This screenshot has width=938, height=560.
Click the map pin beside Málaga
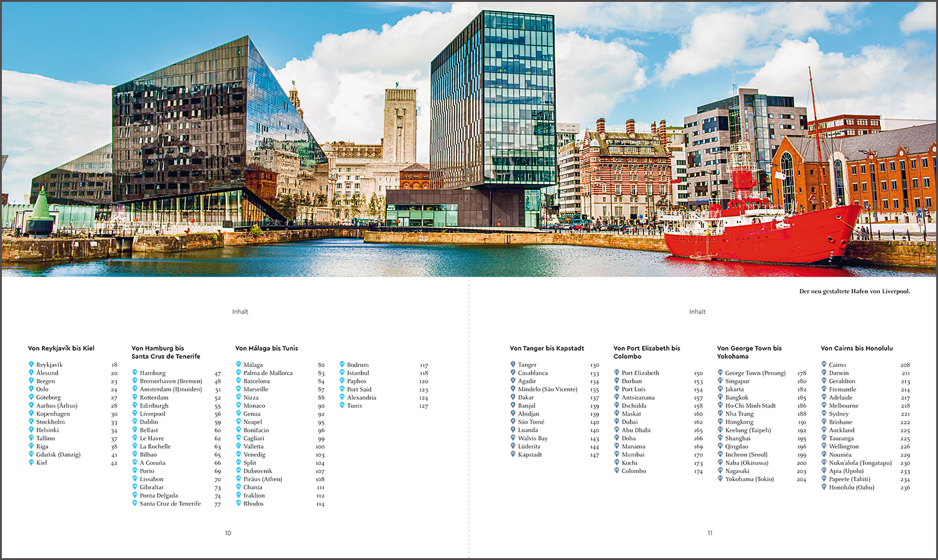click(238, 364)
